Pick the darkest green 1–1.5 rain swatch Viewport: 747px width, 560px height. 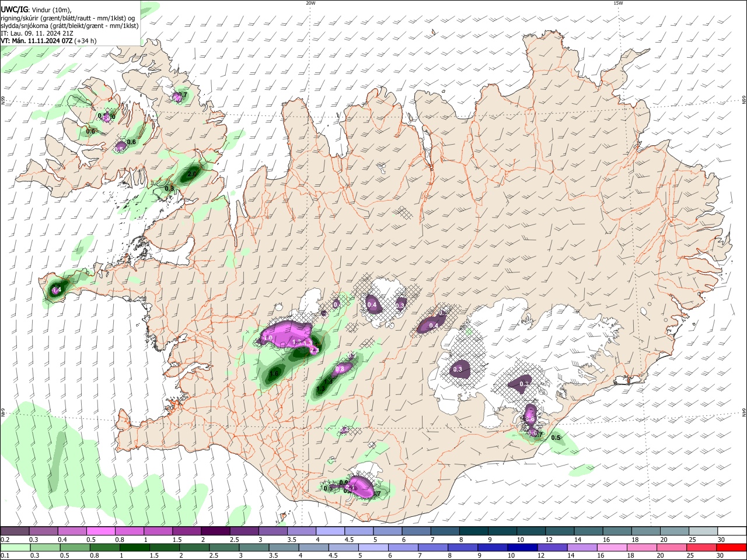click(134, 547)
